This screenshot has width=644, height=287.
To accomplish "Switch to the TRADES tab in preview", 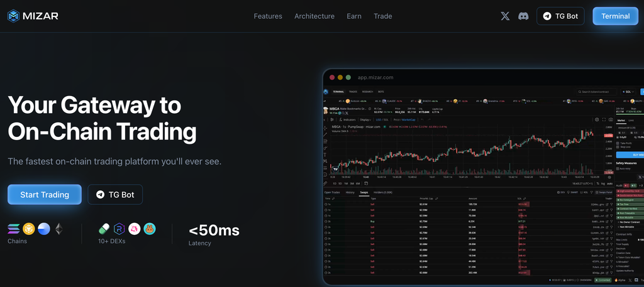I will pos(353,92).
